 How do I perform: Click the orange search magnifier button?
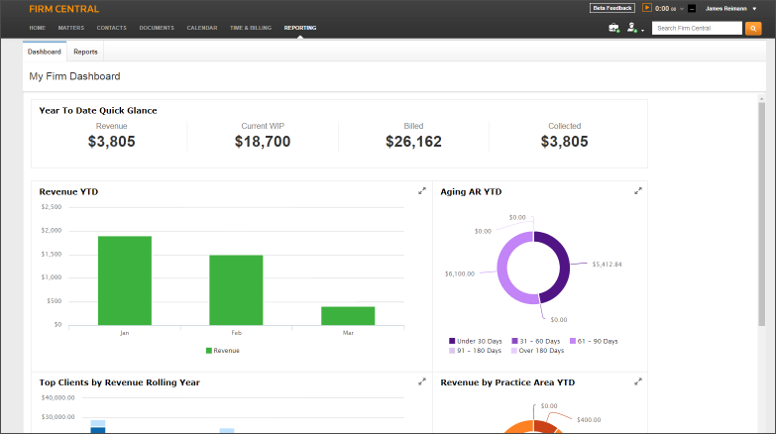coord(754,28)
